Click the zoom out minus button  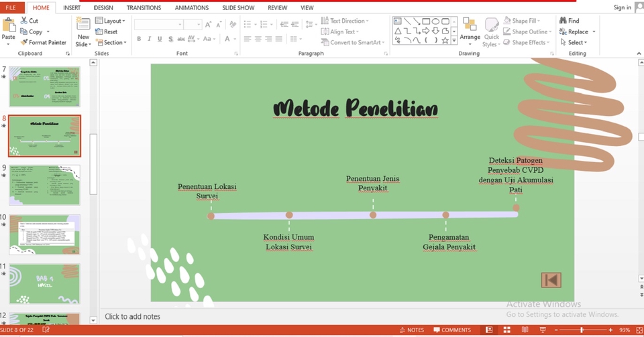[556, 330]
